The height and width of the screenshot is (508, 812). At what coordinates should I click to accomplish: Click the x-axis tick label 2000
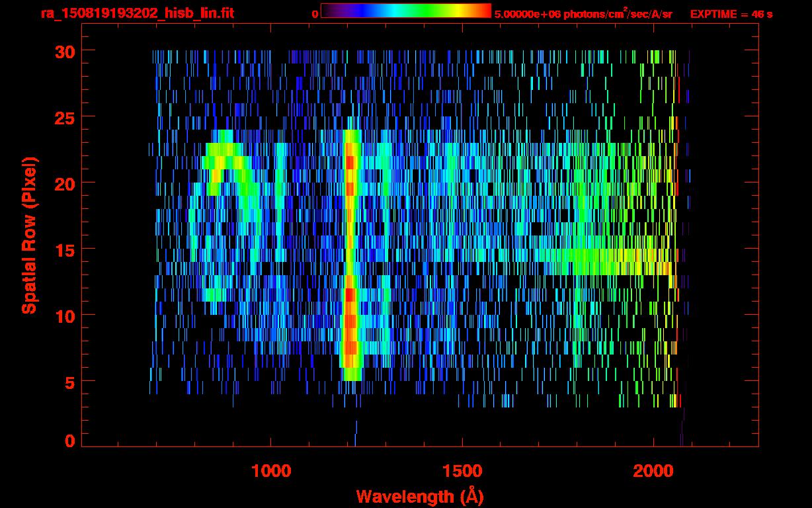(x=653, y=470)
